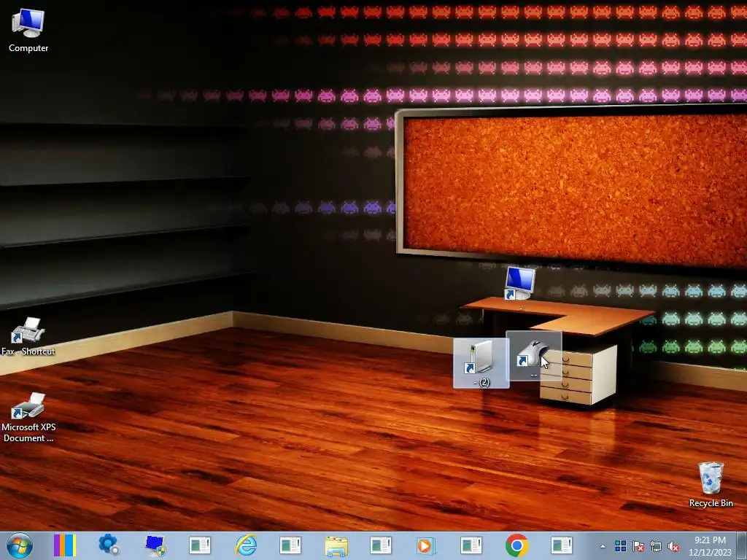The height and width of the screenshot is (560, 747).
Task: Select the mouse shortcut icon labeled "--"
Action: click(x=533, y=356)
